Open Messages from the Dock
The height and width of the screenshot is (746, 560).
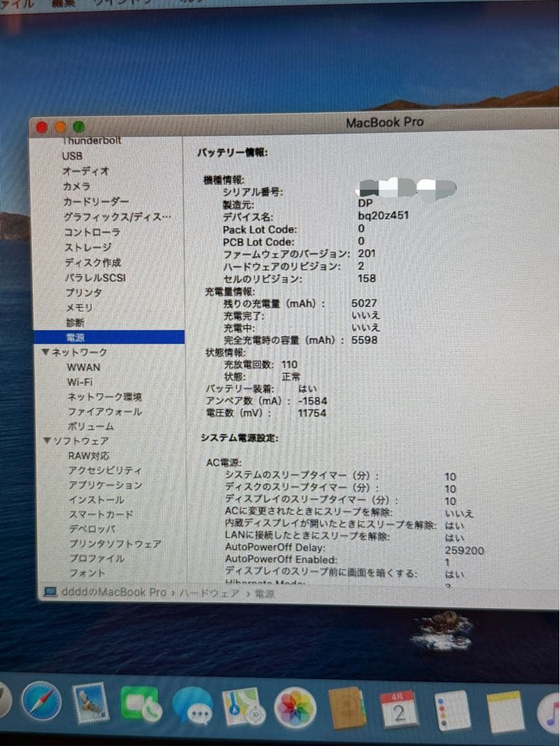(195, 709)
